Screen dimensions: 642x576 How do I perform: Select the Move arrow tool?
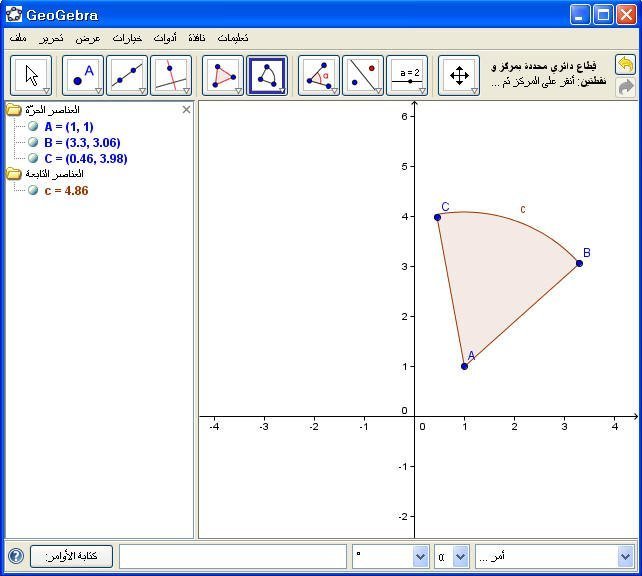click(32, 76)
